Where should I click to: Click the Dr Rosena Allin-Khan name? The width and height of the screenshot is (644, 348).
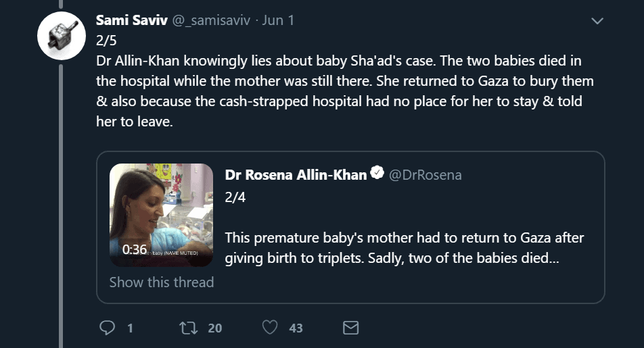tap(296, 174)
